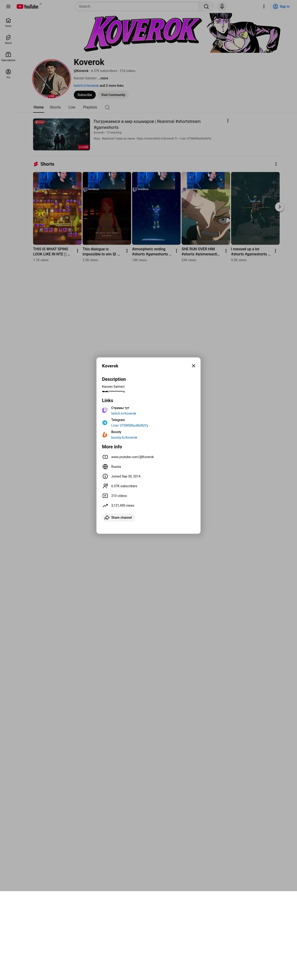This screenshot has height=980, width=297.
Task: Select the Shorts channel tab
Action: pos(55,107)
